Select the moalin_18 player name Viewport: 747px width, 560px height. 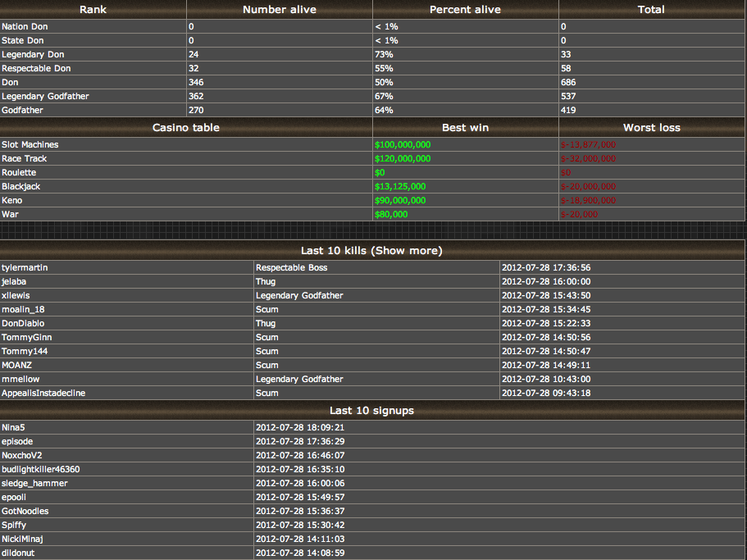23,310
